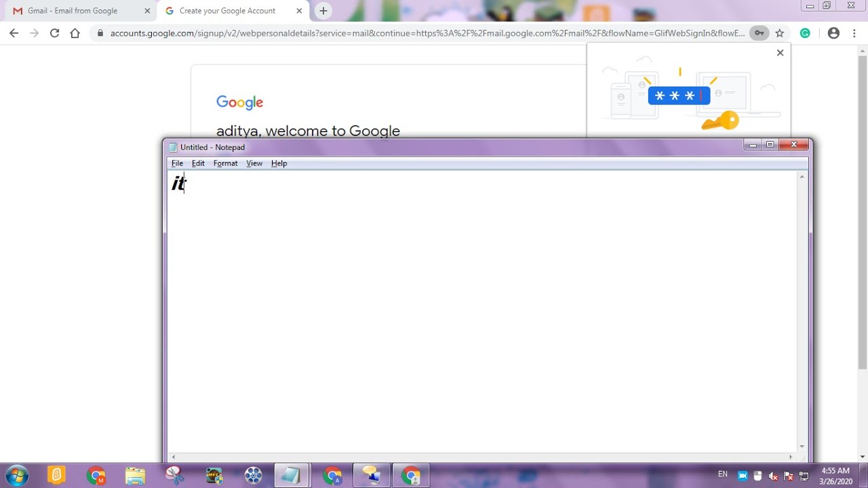Minimize the Chrome window
The width and height of the screenshot is (868, 488).
810,5
